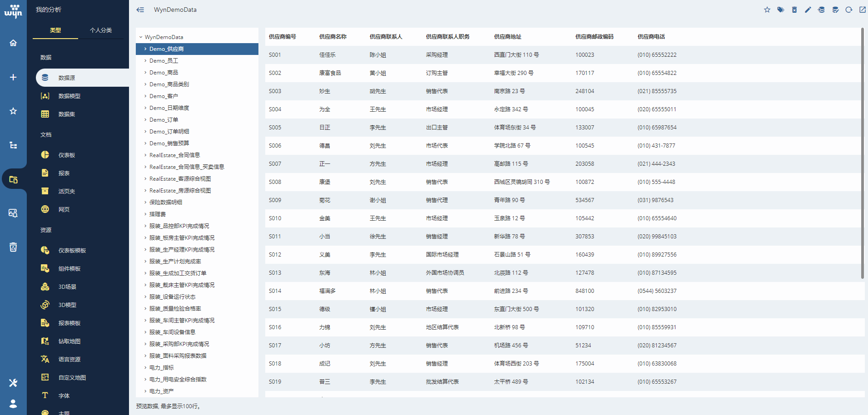Click the plus create icon in left sidebar
The width and height of the screenshot is (868, 415).
(13, 77)
